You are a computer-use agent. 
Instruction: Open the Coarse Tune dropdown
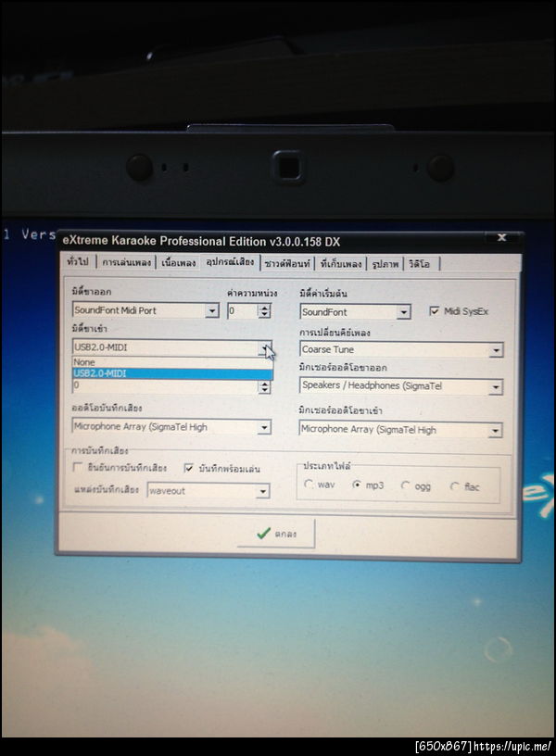(x=496, y=350)
